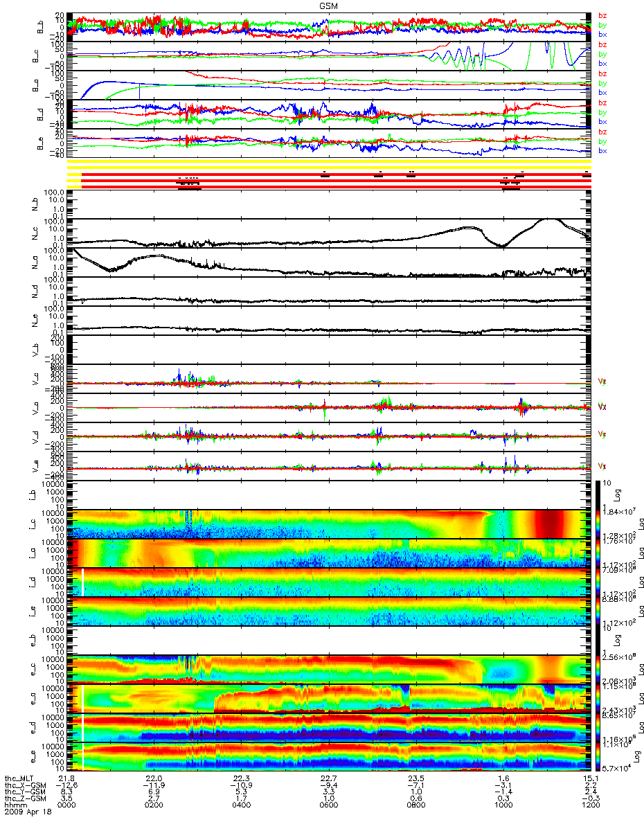Screen dimensions: 644x831
Task: Click the N_a density panel label
Action: tap(35, 262)
